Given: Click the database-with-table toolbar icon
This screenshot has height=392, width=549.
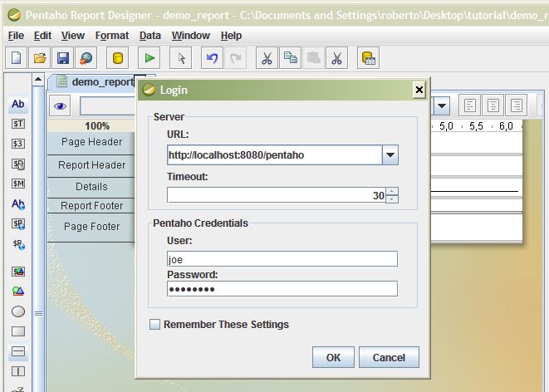Looking at the screenshot, I should tap(368, 58).
